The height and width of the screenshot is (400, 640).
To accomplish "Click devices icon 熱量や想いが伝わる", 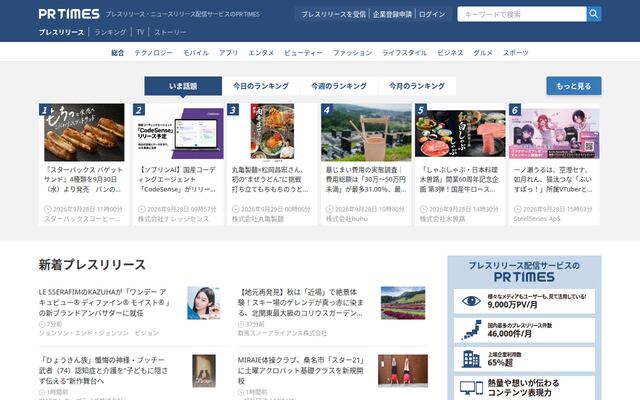I will pyautogui.click(x=471, y=388).
